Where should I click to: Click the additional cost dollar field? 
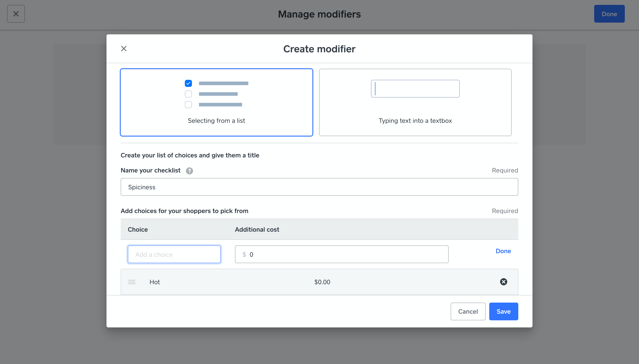pyautogui.click(x=341, y=254)
